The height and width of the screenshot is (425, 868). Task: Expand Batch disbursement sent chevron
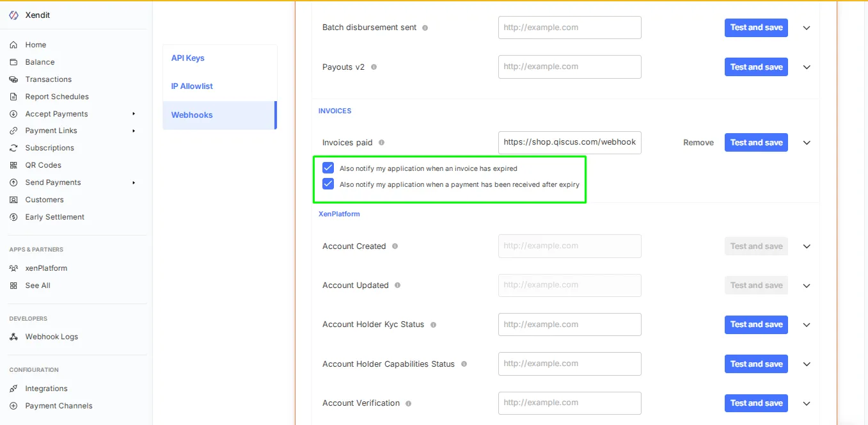pyautogui.click(x=807, y=28)
